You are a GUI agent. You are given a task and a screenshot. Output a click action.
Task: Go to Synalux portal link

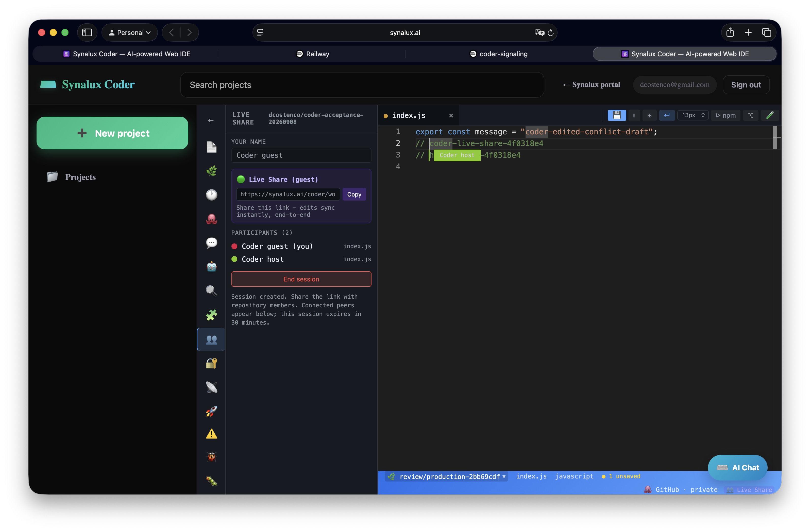click(x=591, y=85)
